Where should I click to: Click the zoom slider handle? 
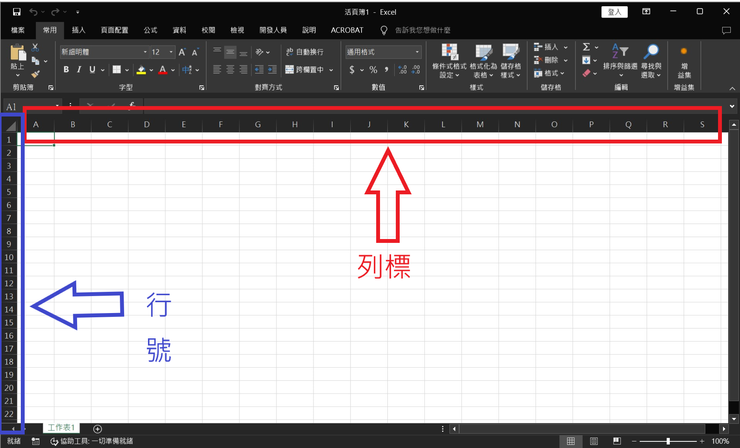tap(668, 441)
